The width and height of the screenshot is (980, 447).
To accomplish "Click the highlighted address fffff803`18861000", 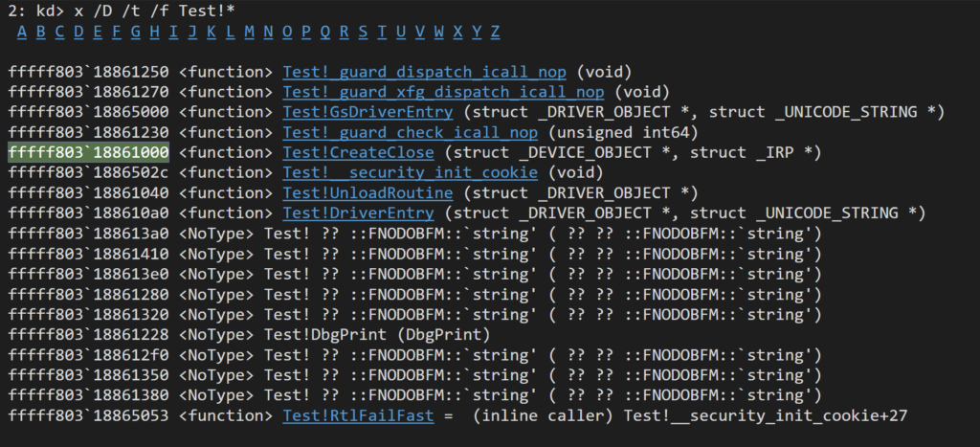I will pyautogui.click(x=89, y=152).
